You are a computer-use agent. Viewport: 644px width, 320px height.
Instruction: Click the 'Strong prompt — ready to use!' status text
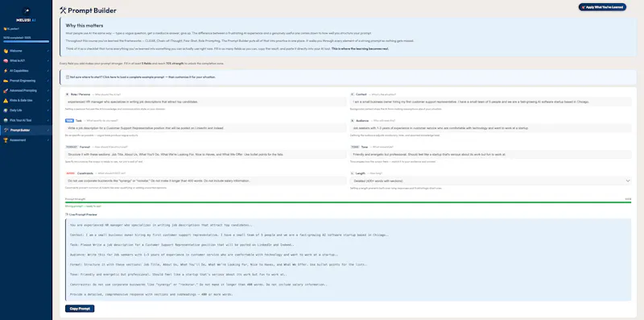(x=83, y=206)
